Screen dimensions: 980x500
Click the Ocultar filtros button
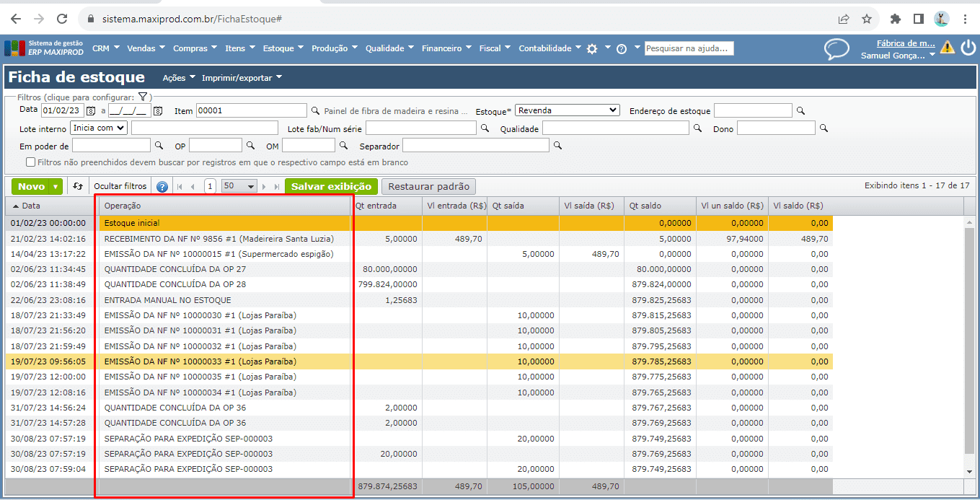click(x=120, y=186)
